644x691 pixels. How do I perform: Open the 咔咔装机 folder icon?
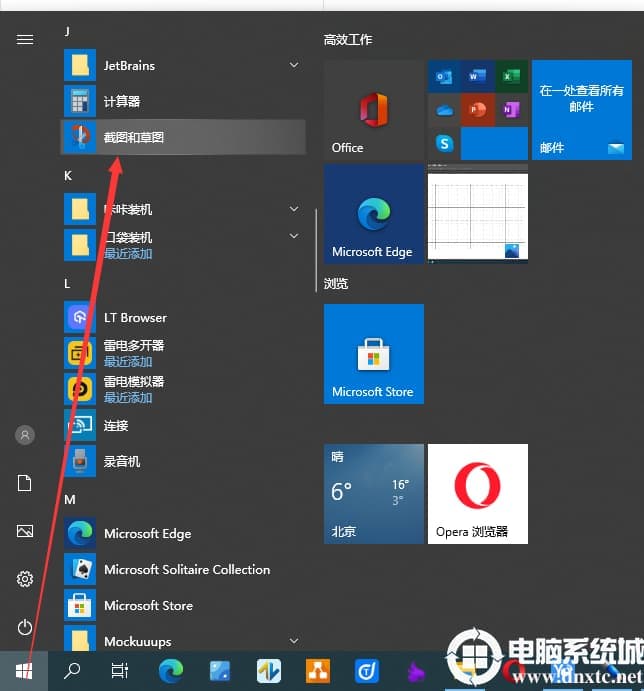[x=80, y=209]
